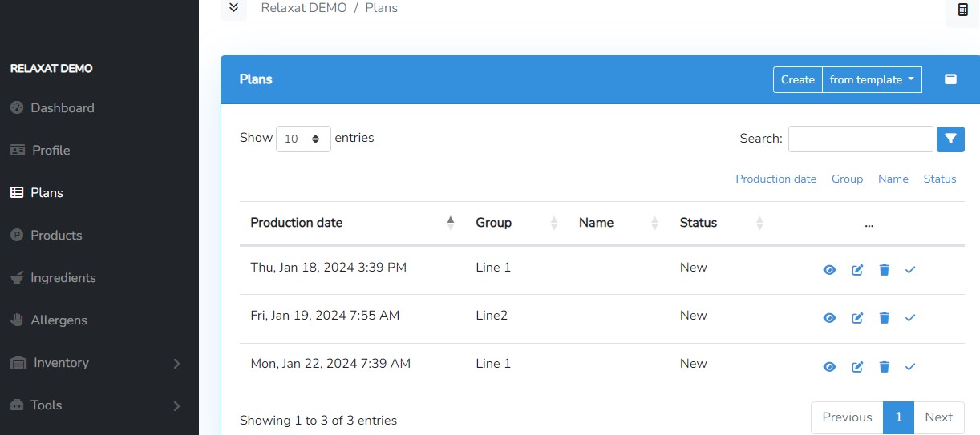
Task: View the Fri, Jan 19 plan details
Action: tap(829, 318)
